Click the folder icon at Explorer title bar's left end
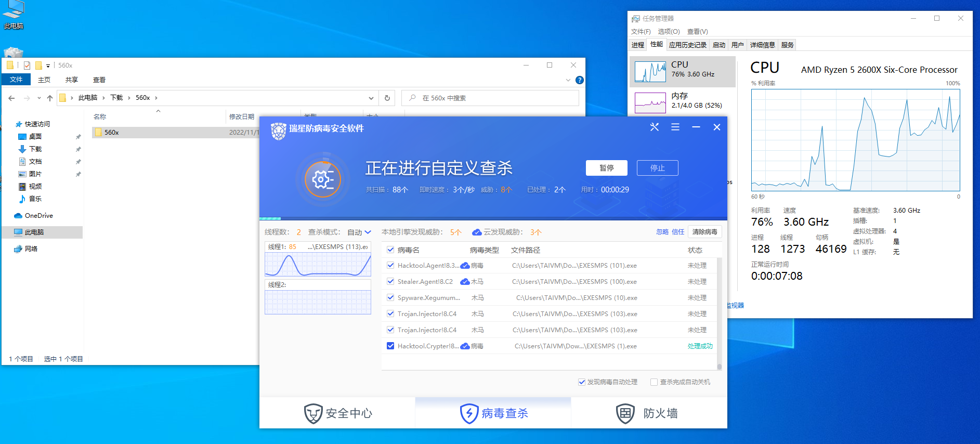The image size is (980, 444). [x=10, y=66]
